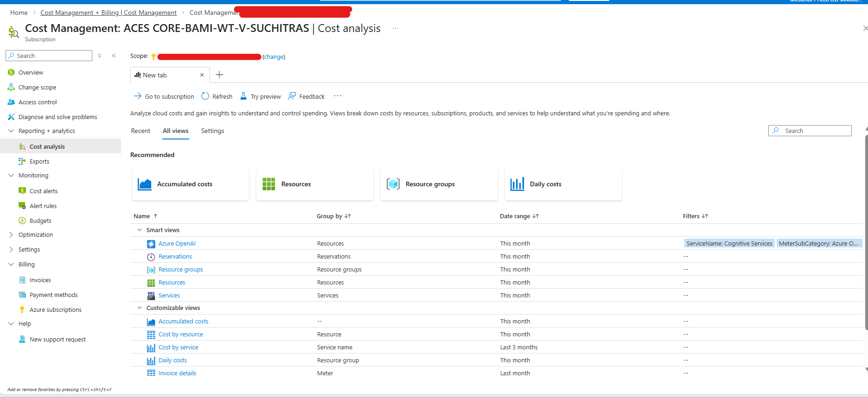The height and width of the screenshot is (398, 868).
Task: Expand the Optimization section
Action: pos(11,234)
